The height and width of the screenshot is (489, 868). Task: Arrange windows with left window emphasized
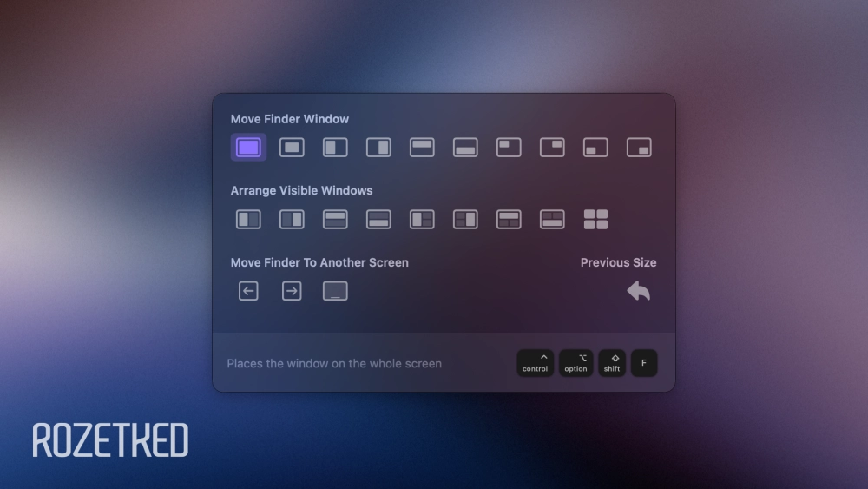pyautogui.click(x=248, y=220)
